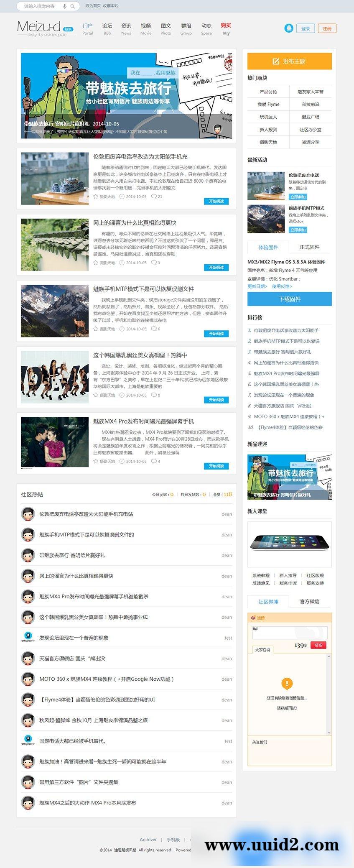Click avatar beside 发现论坛里现在一个普通的现象
The width and height of the screenshot is (354, 868).
[x=28, y=638]
